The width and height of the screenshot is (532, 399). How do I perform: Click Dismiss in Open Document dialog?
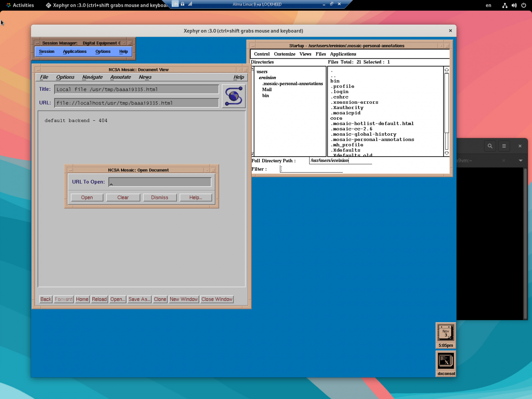[x=159, y=197]
